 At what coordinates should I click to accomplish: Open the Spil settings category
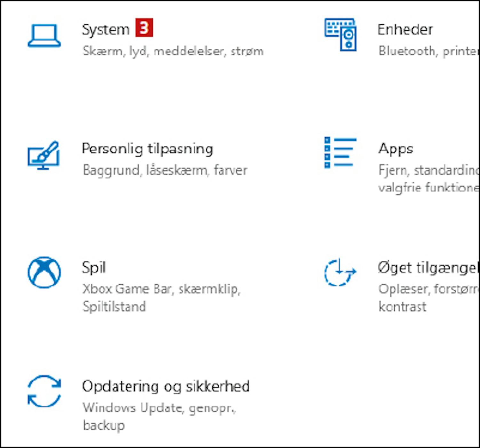94,268
